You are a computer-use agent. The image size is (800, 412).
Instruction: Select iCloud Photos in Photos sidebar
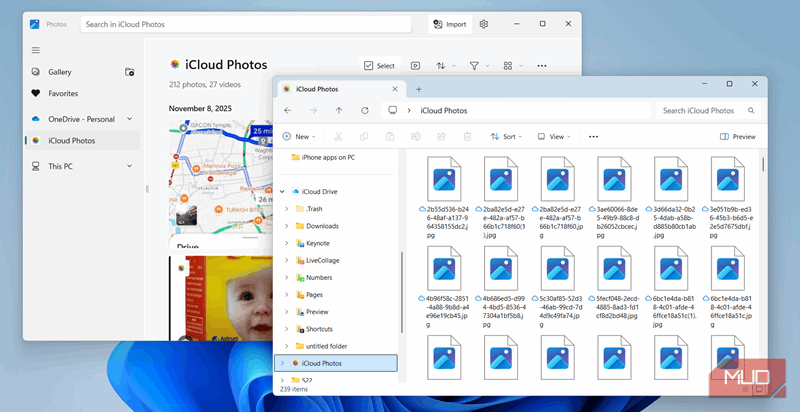click(x=82, y=140)
